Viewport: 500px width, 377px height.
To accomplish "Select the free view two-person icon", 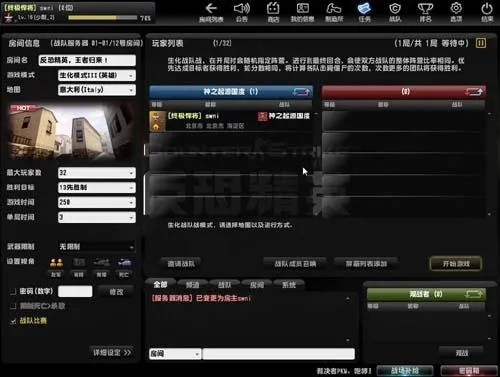I will 56,263.
